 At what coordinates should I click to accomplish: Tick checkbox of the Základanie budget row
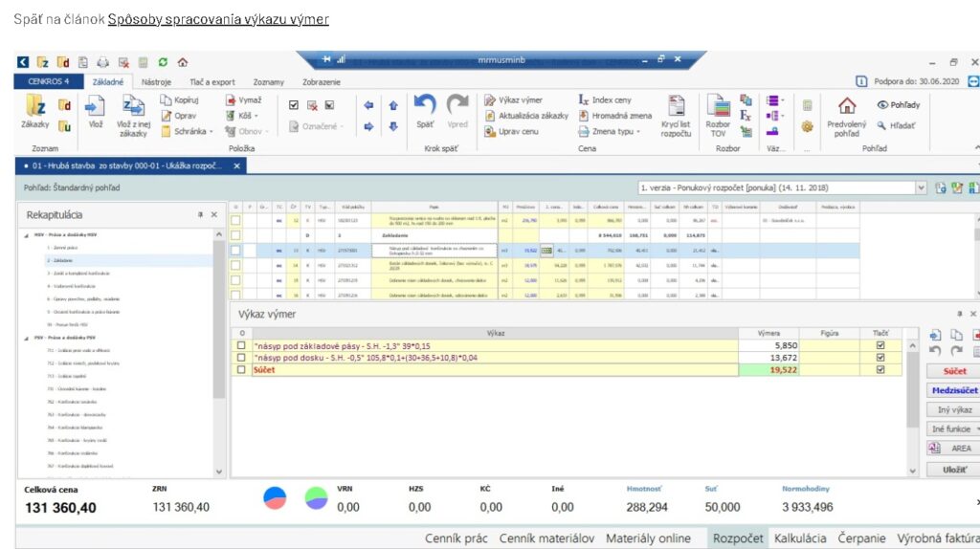[235, 235]
